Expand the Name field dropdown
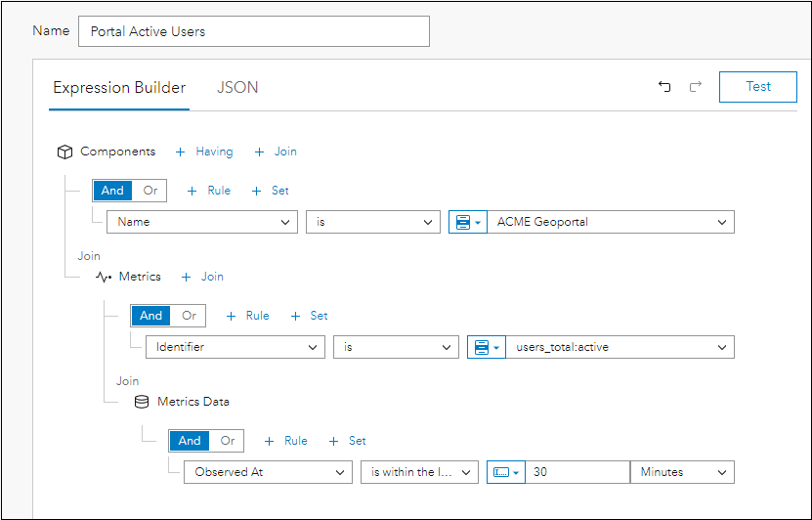 pyautogui.click(x=201, y=222)
